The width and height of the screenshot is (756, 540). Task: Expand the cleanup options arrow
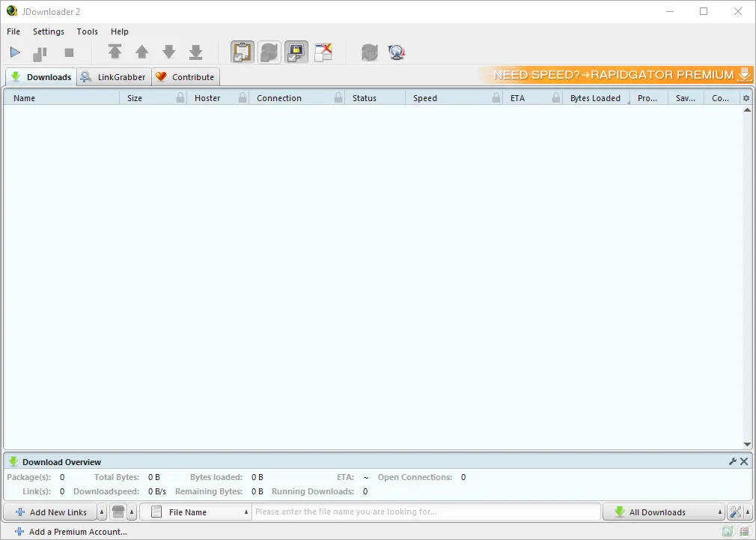132,512
